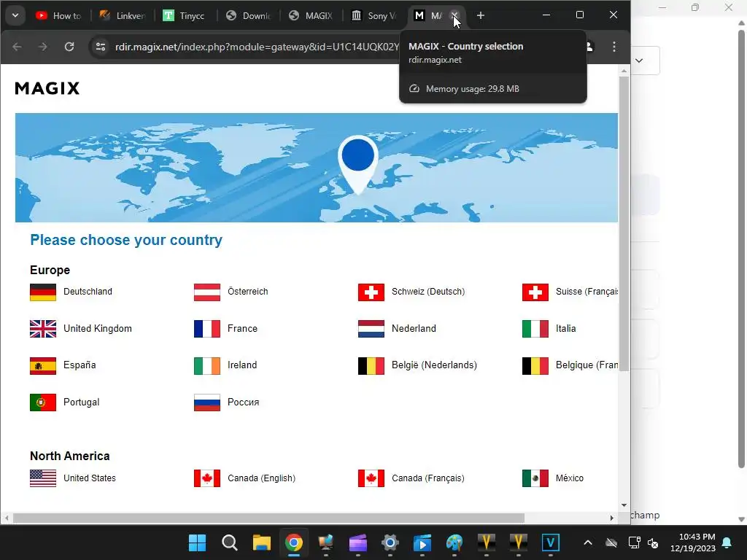This screenshot has height=560, width=747.
Task: Close the MAGIX Country selection tab
Action: tap(454, 16)
